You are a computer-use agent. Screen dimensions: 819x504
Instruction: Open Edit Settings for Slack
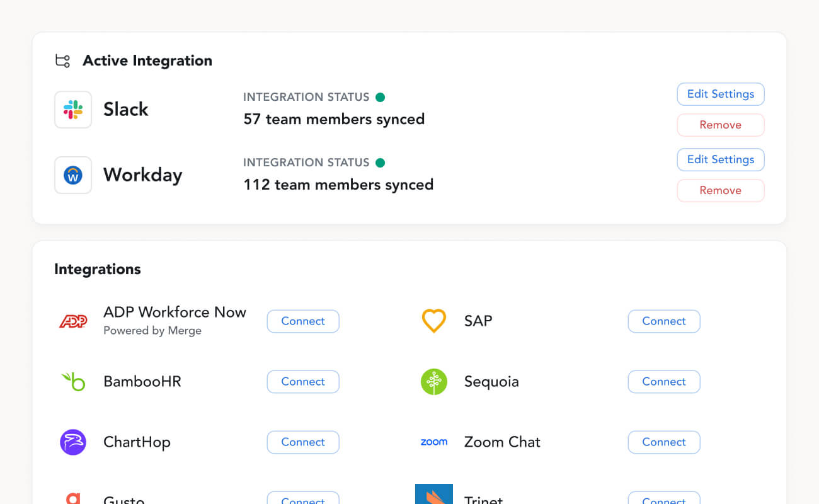720,94
